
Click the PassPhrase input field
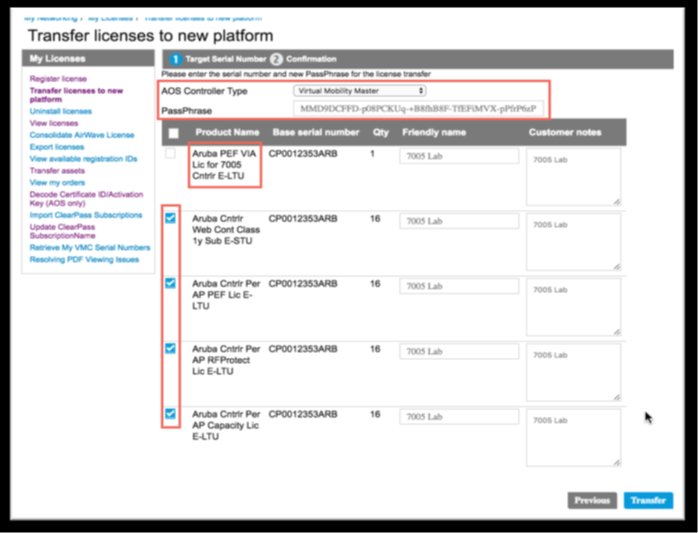418,109
